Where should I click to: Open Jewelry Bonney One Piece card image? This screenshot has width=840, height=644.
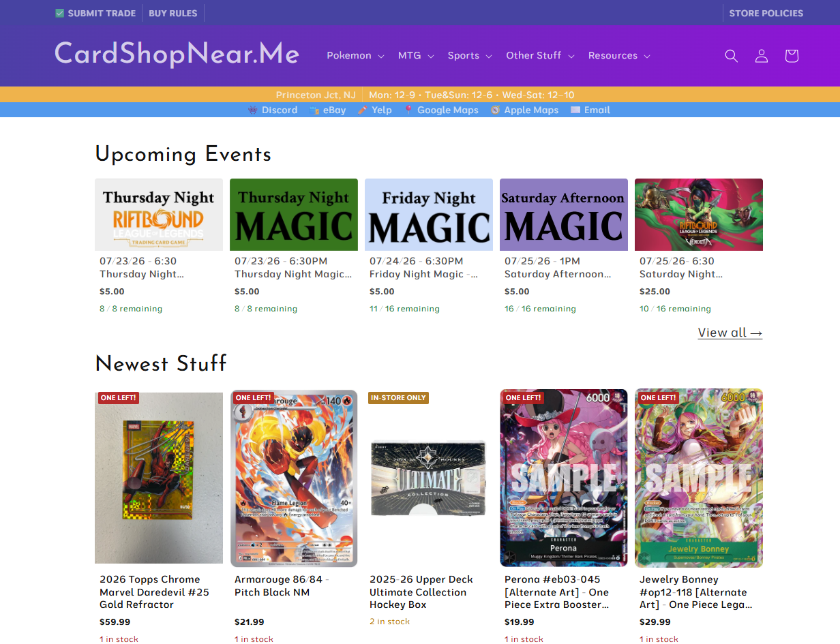(699, 478)
